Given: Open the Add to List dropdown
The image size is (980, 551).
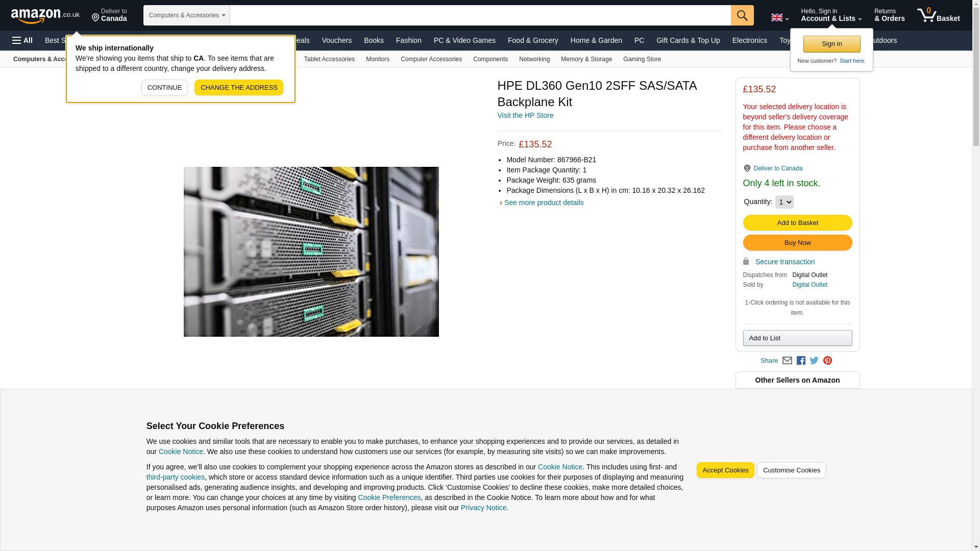Looking at the screenshot, I should (797, 338).
